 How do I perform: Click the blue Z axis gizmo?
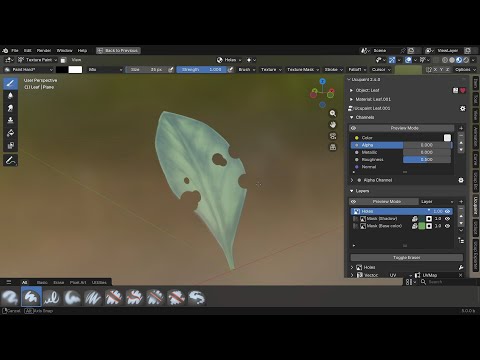(x=322, y=81)
